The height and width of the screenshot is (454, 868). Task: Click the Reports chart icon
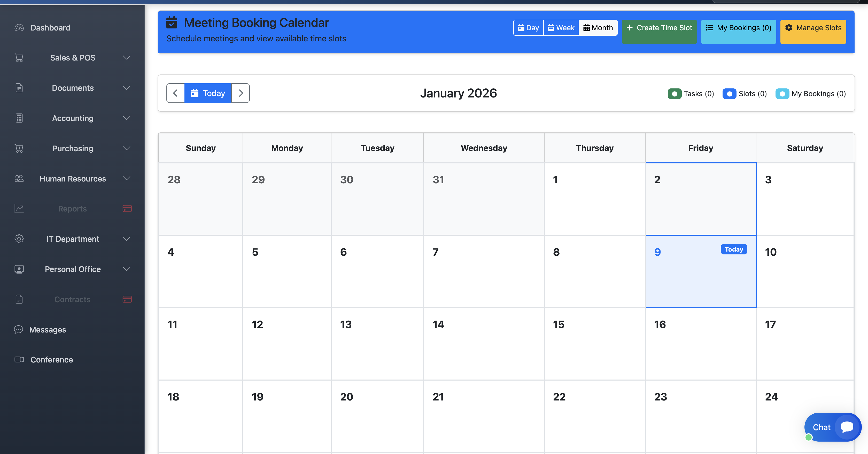(x=19, y=208)
